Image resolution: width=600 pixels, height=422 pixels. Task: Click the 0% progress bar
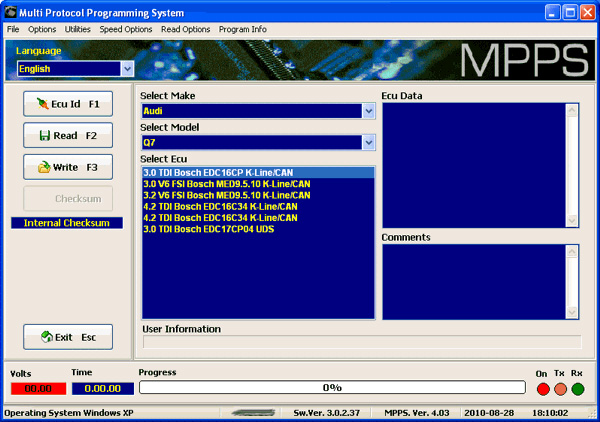coord(332,388)
